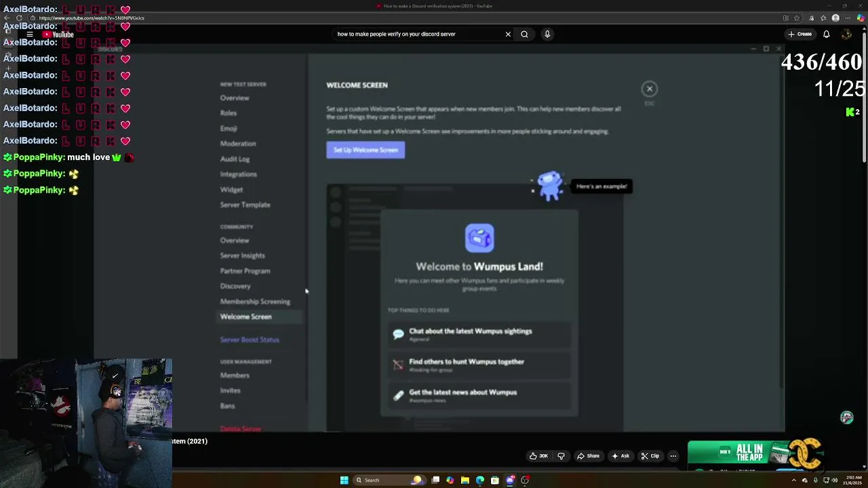The width and height of the screenshot is (868, 488).
Task: Open the YouTube guide hamburger menu
Action: [30, 34]
